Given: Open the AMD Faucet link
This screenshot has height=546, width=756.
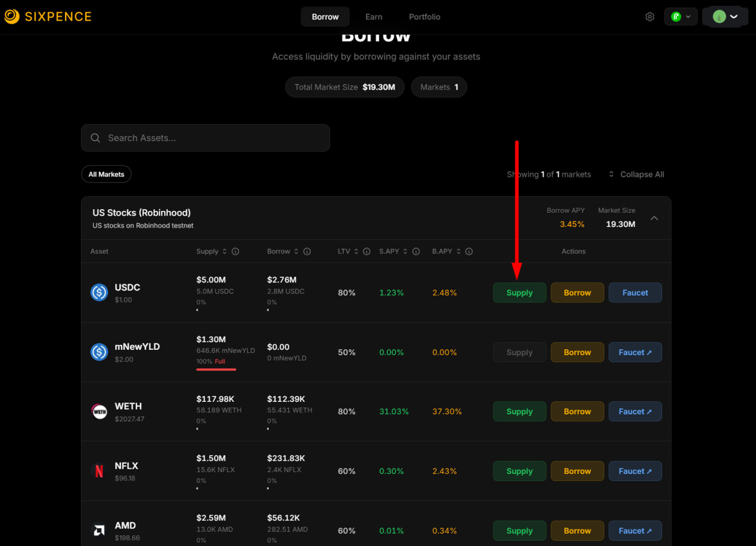Looking at the screenshot, I should pyautogui.click(x=636, y=531).
